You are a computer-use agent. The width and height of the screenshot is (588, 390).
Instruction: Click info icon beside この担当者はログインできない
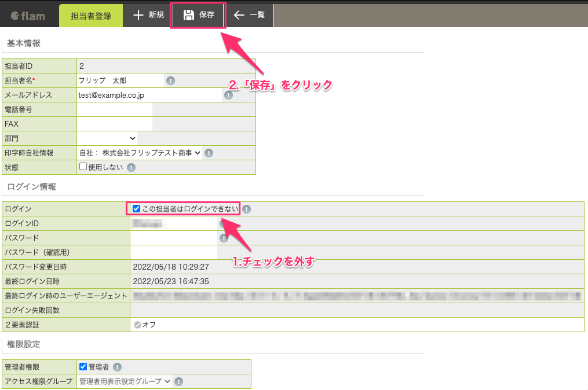coord(246,209)
